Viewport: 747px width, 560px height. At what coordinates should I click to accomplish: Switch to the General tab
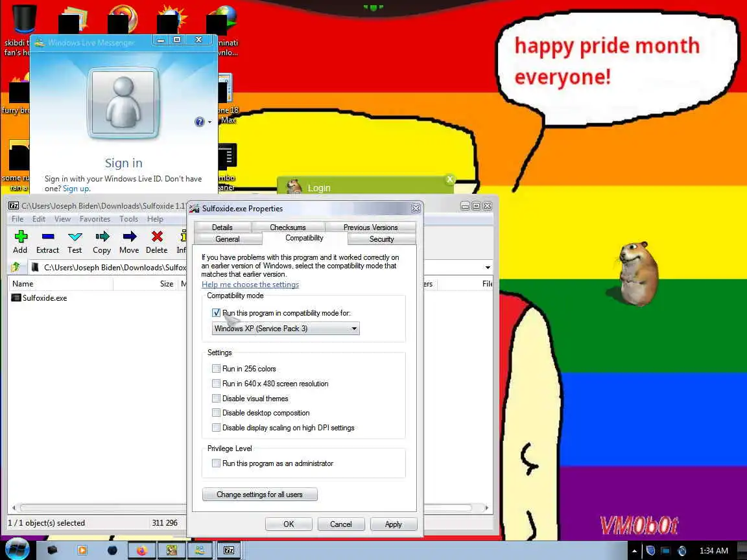(x=227, y=239)
